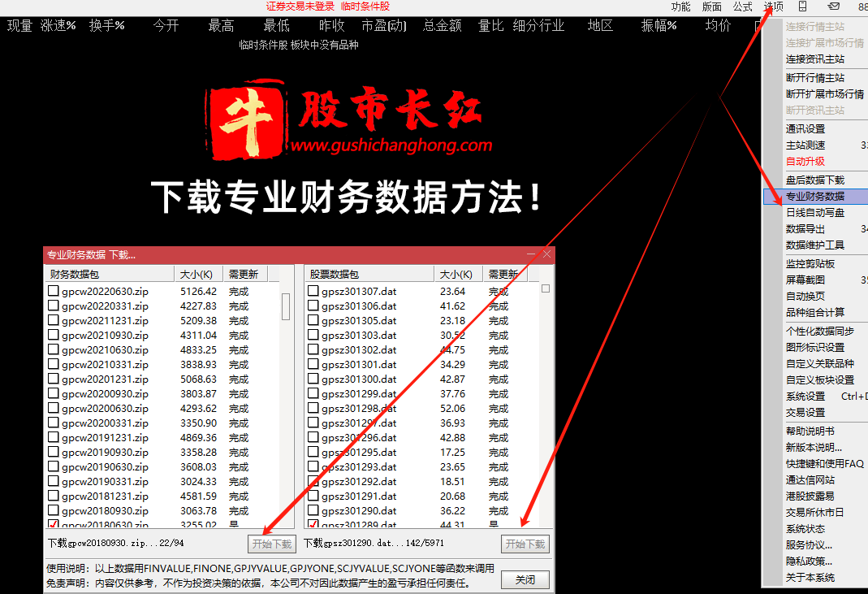The image size is (868, 594).
Task: Click 开始下载 button beside gpsz301290.dat progress
Action: 525,544
